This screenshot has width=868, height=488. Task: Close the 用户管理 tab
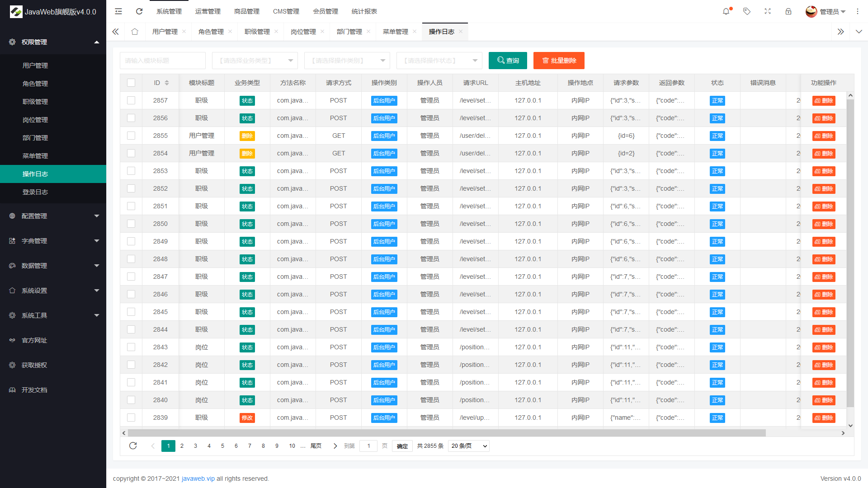coord(184,32)
